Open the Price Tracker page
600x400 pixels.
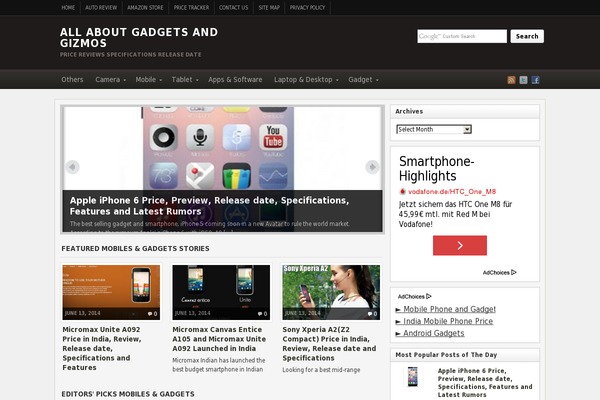191,7
